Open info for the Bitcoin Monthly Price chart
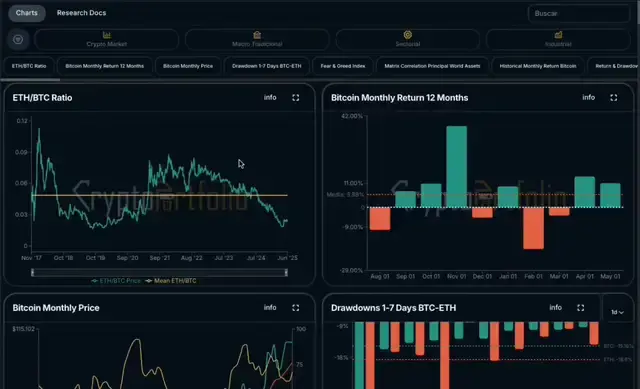This screenshot has height=389, width=640. 270,308
